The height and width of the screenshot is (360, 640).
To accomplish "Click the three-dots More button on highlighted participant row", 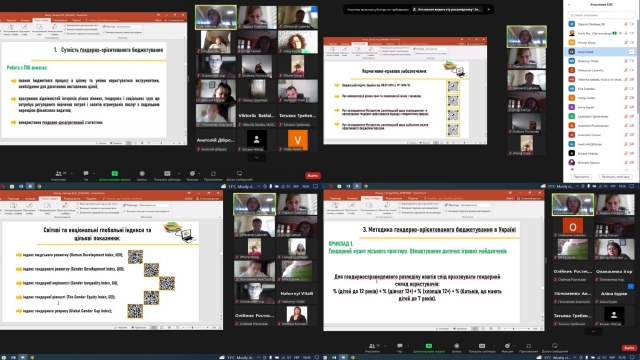I will pyautogui.click(x=631, y=52).
